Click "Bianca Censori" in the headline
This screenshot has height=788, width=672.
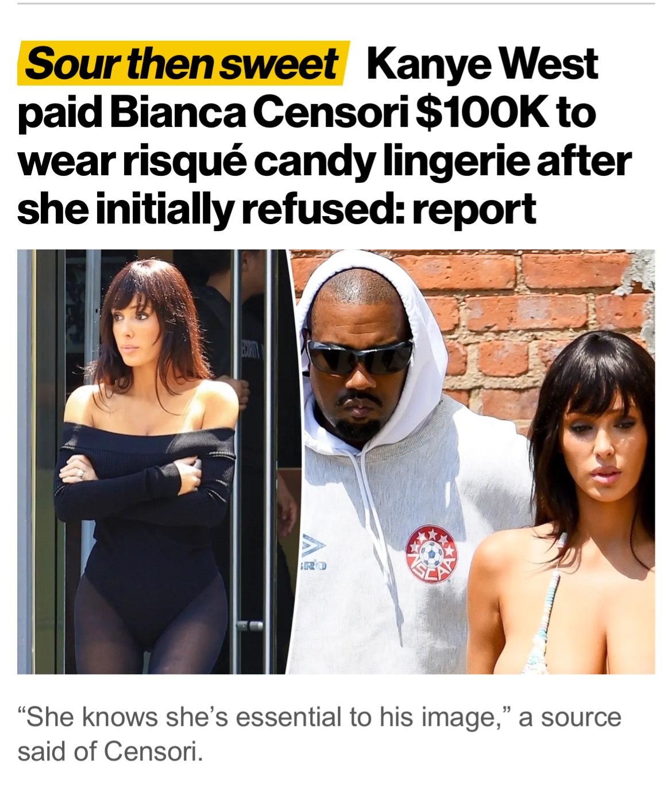coord(258,112)
